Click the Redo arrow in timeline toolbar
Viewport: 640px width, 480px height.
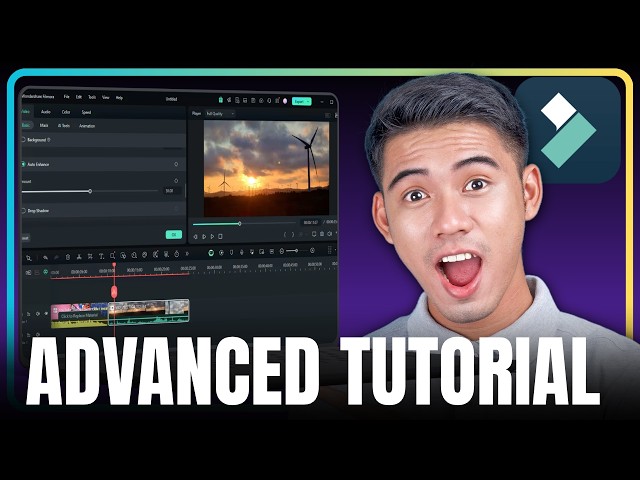[56, 257]
